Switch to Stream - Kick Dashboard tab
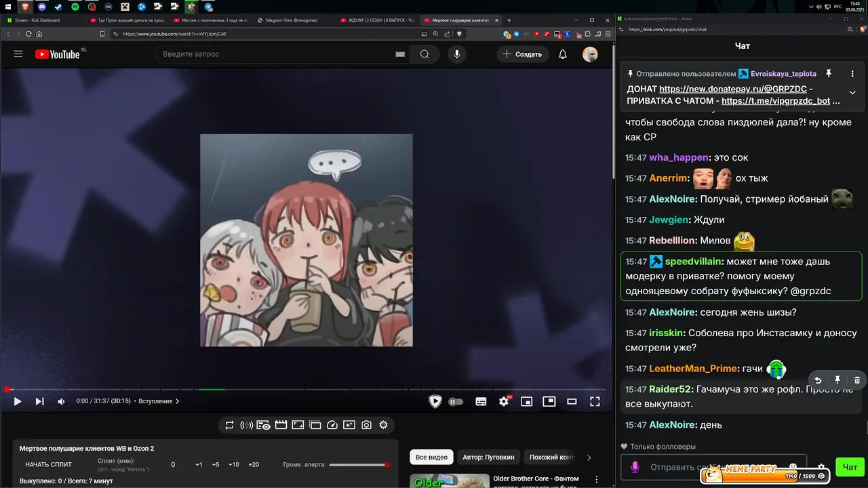Image resolution: width=868 pixels, height=488 pixels. click(x=42, y=20)
